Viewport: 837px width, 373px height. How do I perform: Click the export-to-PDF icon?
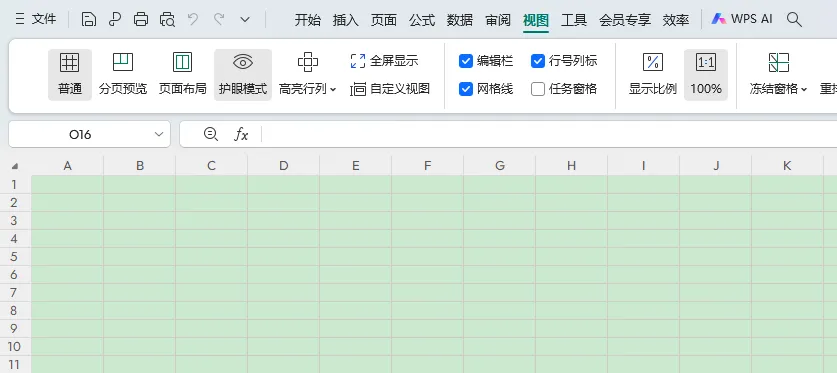114,20
